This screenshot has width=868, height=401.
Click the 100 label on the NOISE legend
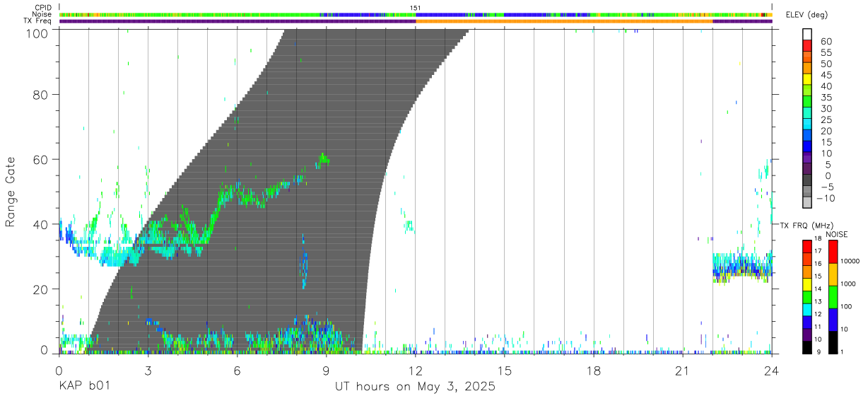point(846,307)
